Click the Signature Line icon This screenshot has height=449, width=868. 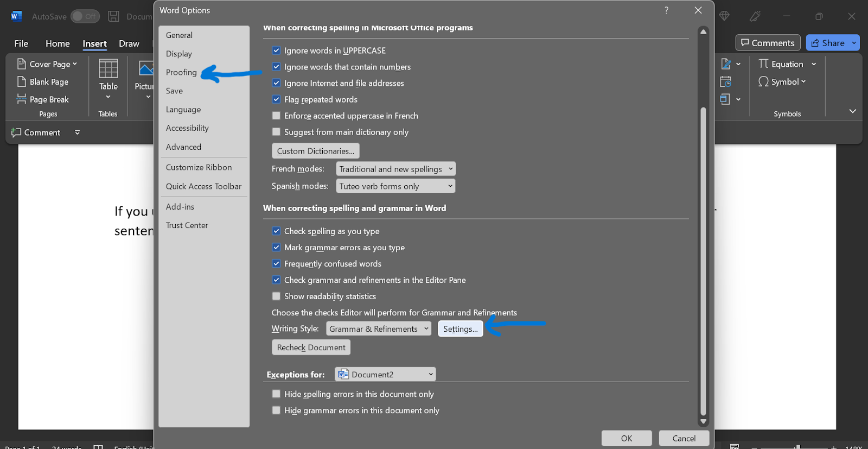(x=726, y=64)
